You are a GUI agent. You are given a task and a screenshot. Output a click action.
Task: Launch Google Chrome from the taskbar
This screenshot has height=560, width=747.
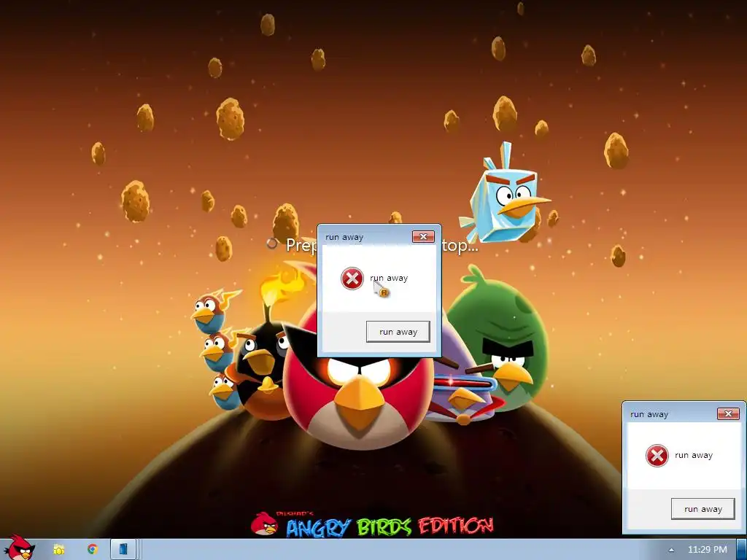[x=93, y=550]
